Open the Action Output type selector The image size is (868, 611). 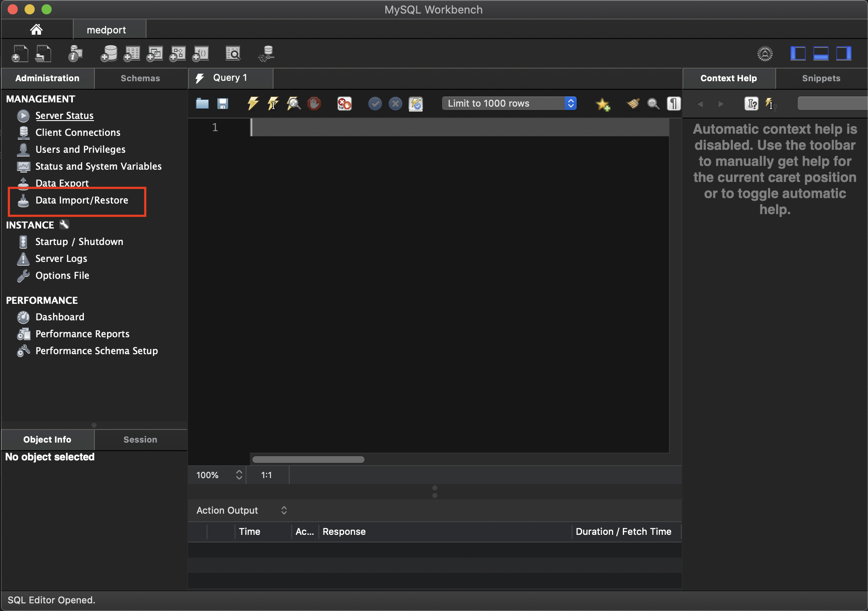pos(284,510)
